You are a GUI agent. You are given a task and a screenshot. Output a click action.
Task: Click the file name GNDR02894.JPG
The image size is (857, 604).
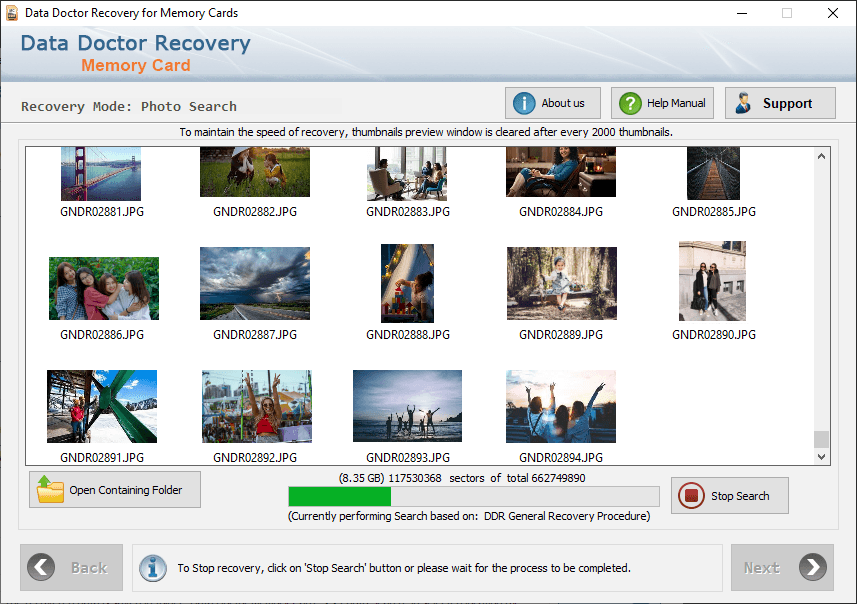point(561,458)
